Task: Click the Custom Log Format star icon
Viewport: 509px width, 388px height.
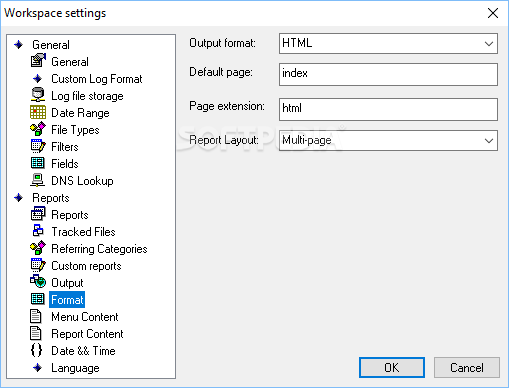Action: [x=38, y=79]
